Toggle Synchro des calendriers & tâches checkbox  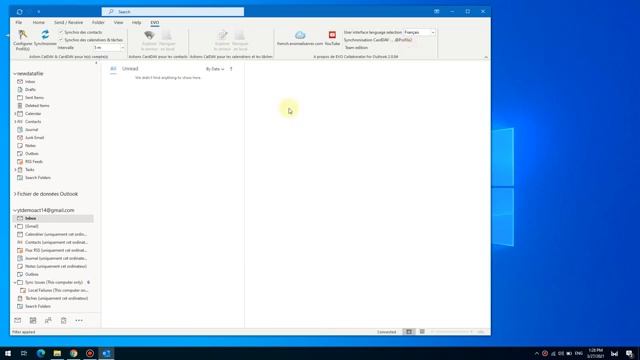pyautogui.click(x=61, y=40)
